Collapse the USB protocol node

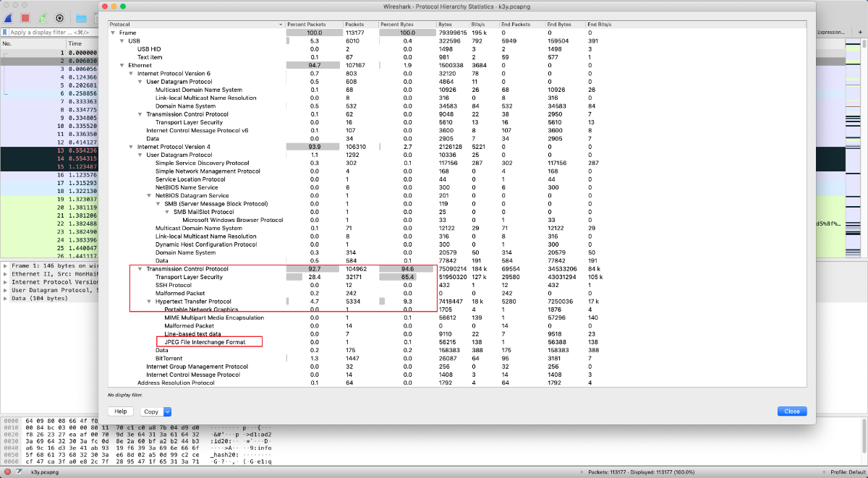point(122,41)
